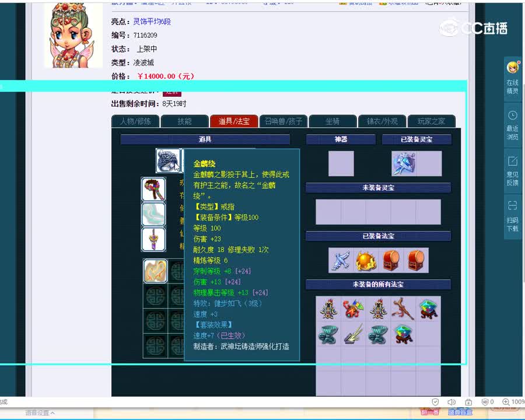525x420 pixels.
Task: Click the empty 神器 slot
Action: 341,163
